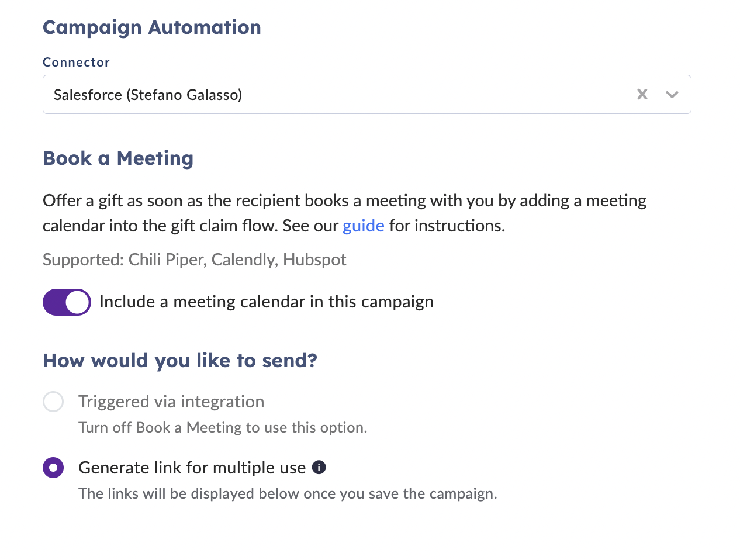
Task: Select the Triggered via integration radio button
Action: click(53, 402)
